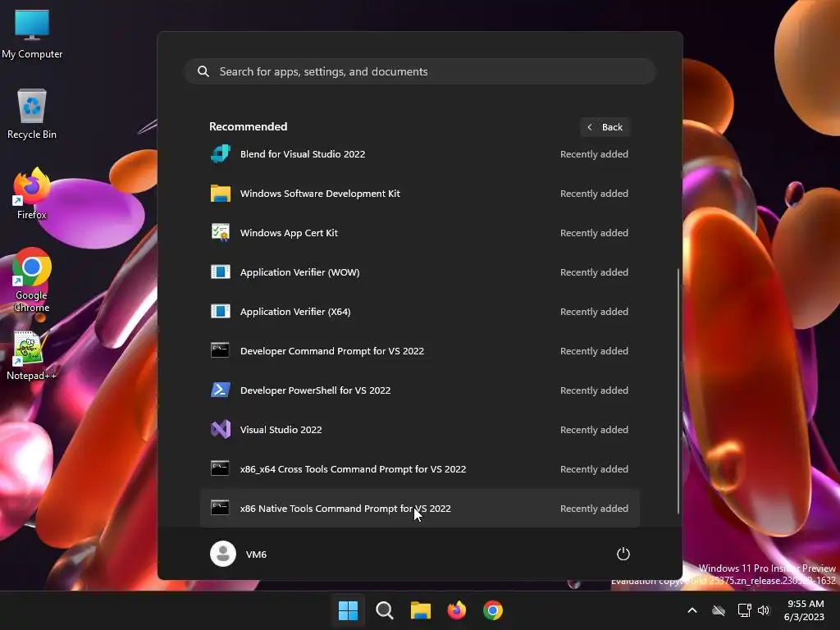Open Blend for Visual Studio 2022 icon
Image resolution: width=840 pixels, height=630 pixels.
[x=220, y=154]
